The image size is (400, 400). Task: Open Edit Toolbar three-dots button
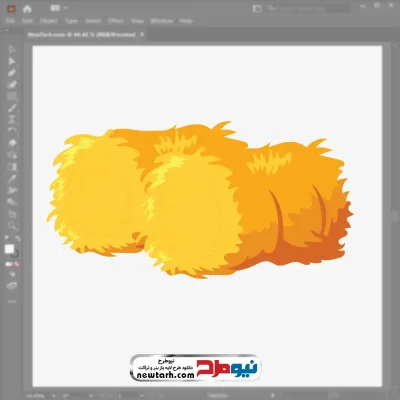(x=12, y=301)
